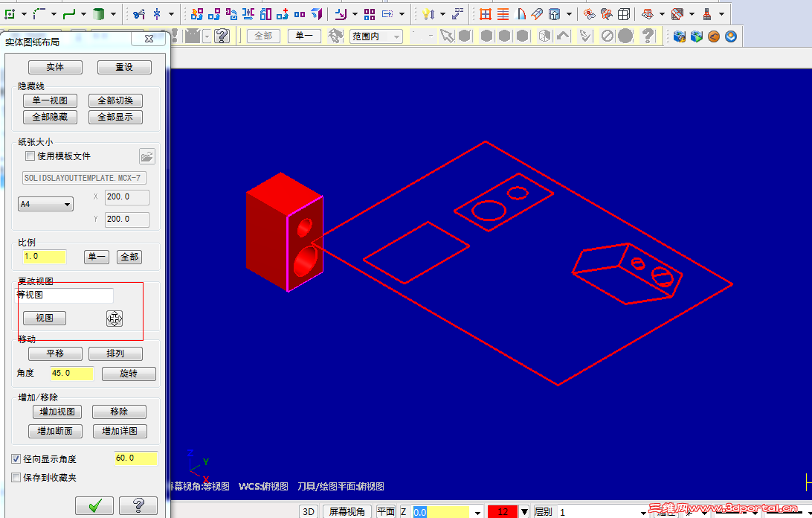
Task: Click the blue divide/break at intersection icon
Action: click(x=157, y=14)
